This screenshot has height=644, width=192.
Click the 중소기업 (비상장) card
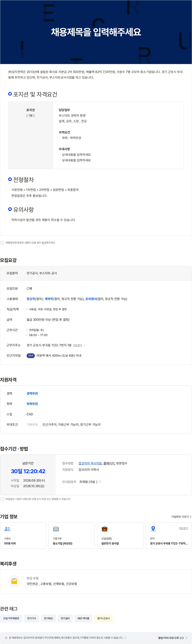(x=72, y=535)
